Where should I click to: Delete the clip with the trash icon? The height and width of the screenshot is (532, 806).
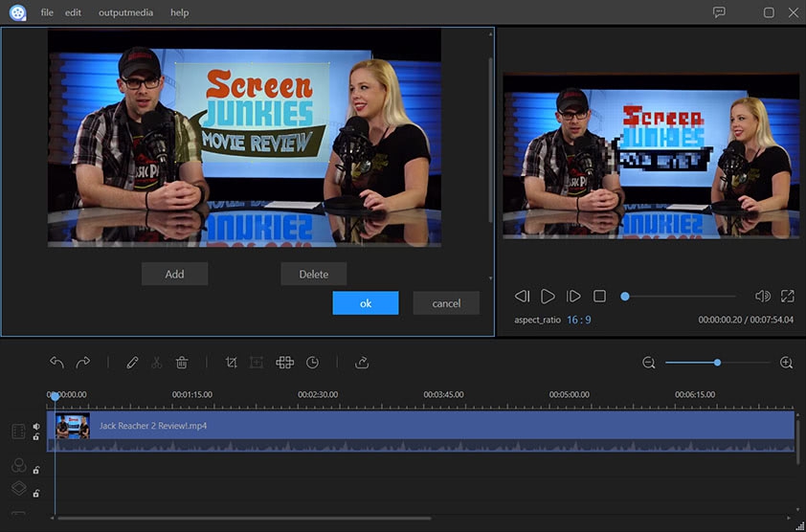click(182, 363)
